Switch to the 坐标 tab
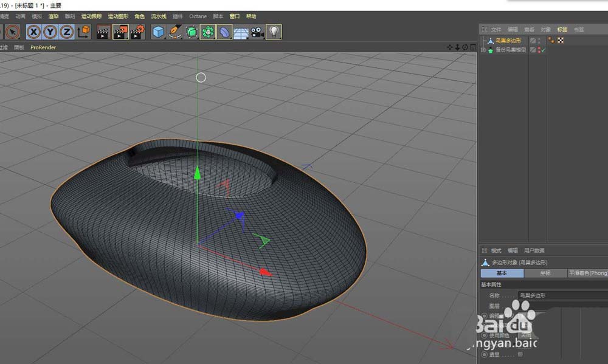 [x=545, y=273]
